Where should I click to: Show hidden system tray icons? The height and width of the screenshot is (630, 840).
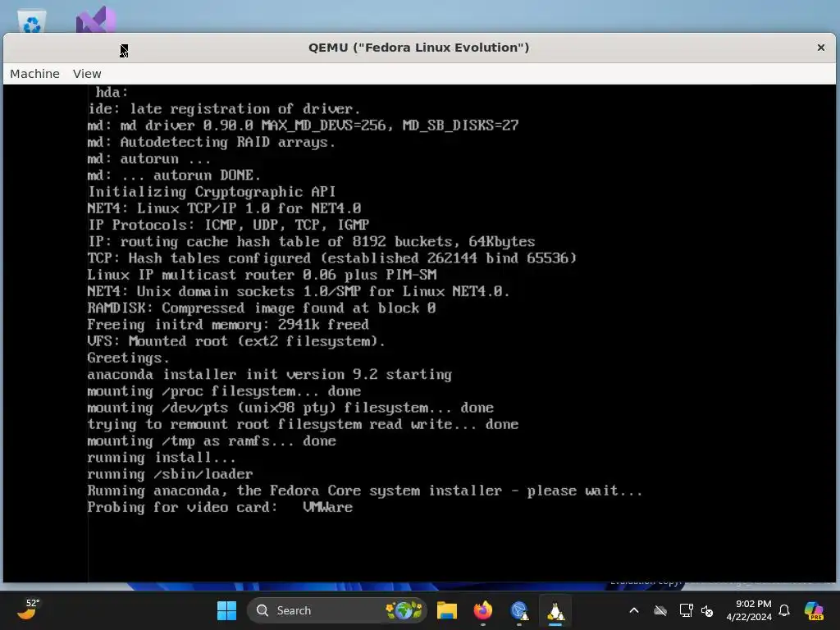point(634,610)
